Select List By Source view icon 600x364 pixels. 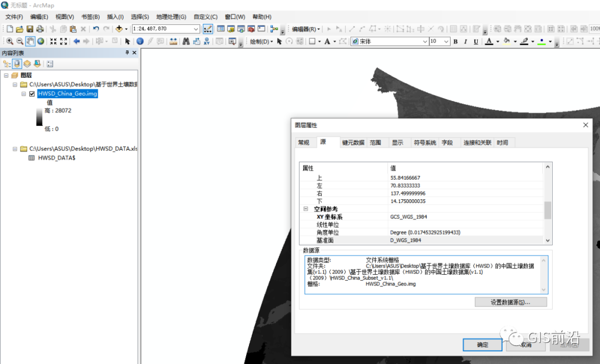point(17,64)
